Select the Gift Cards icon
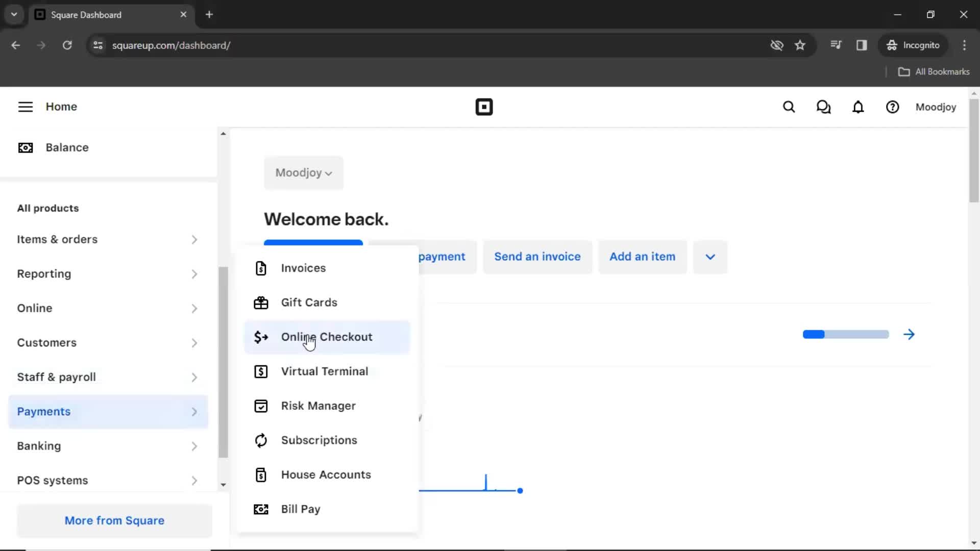The image size is (980, 551). point(261,302)
